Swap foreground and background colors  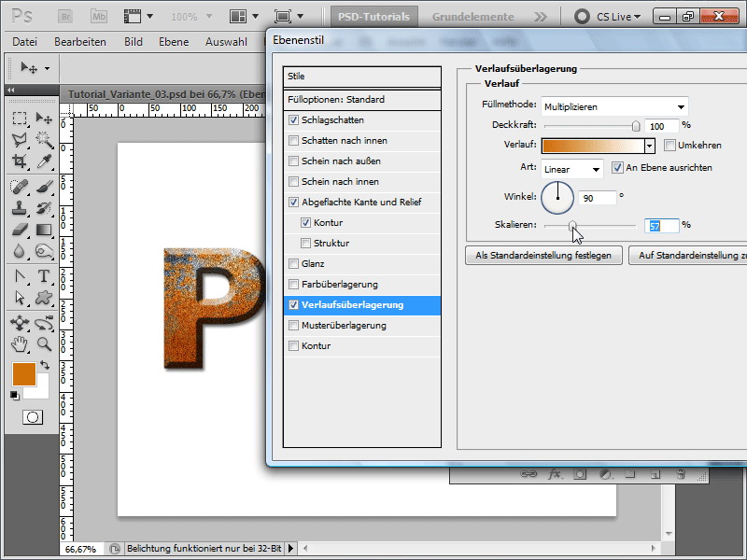(45, 365)
